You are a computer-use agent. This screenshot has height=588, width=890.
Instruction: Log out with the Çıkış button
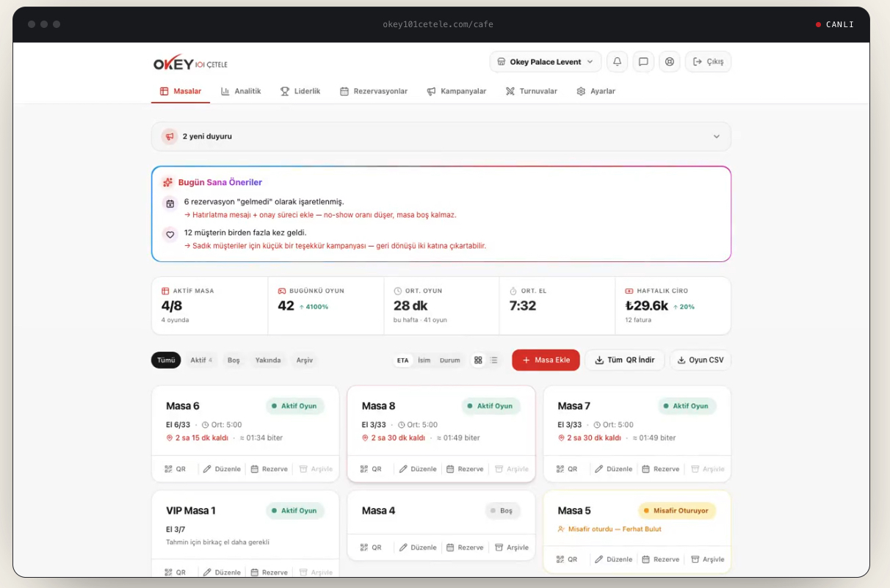click(x=709, y=62)
